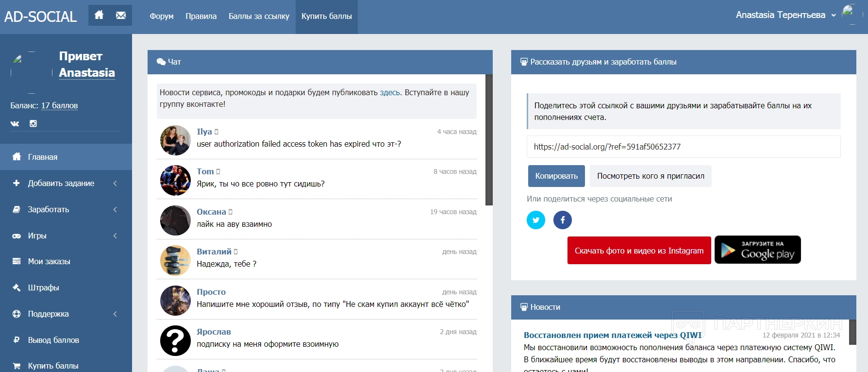The width and height of the screenshot is (868, 372).
Task: Click the ruble icon beside Вывод баллов
Action: [x=17, y=340]
